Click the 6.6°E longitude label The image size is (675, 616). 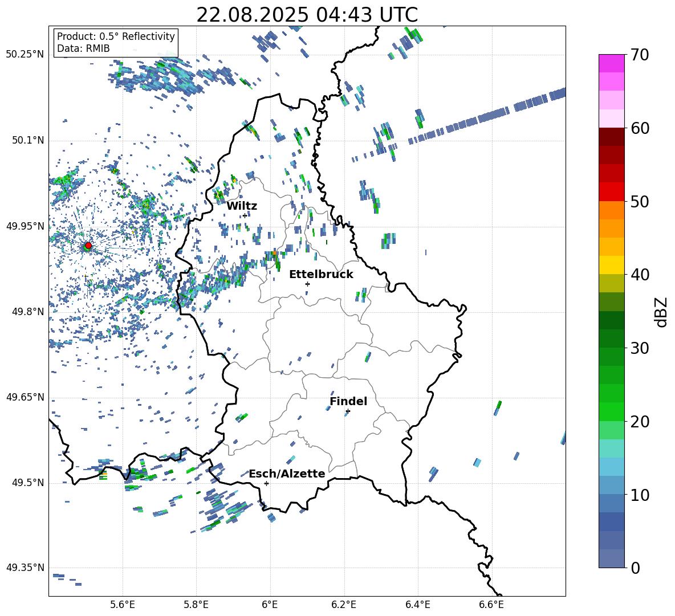(x=491, y=605)
